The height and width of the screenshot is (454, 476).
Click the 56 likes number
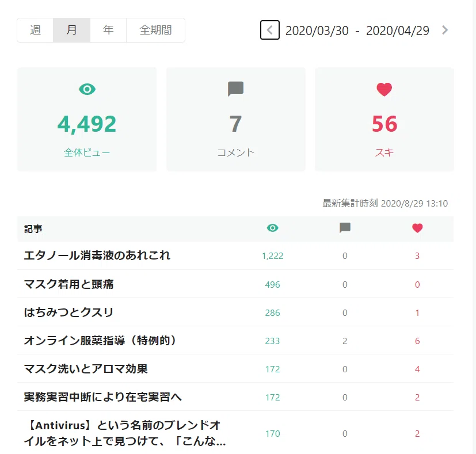384,124
